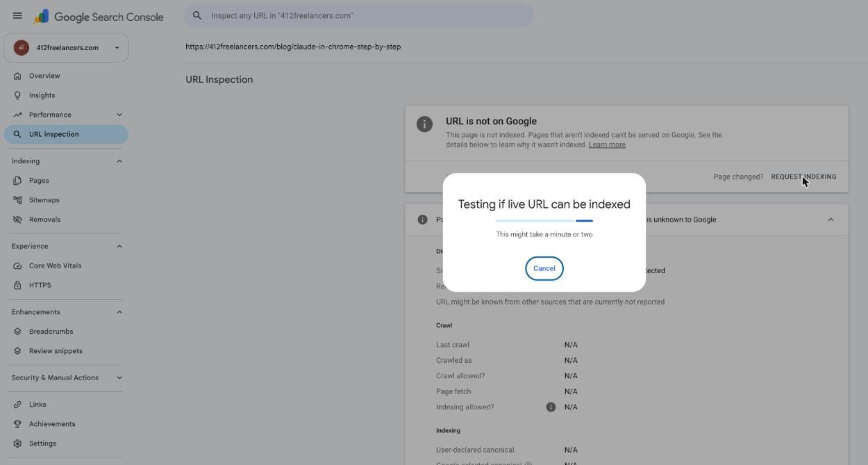Click 'Testing if live URL can be indexed' title

(544, 204)
